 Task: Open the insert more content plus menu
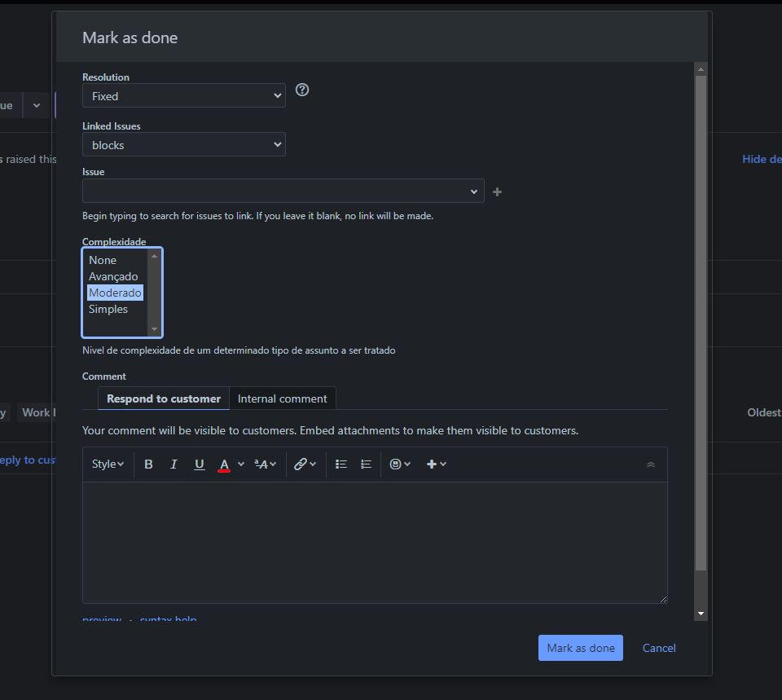432,464
